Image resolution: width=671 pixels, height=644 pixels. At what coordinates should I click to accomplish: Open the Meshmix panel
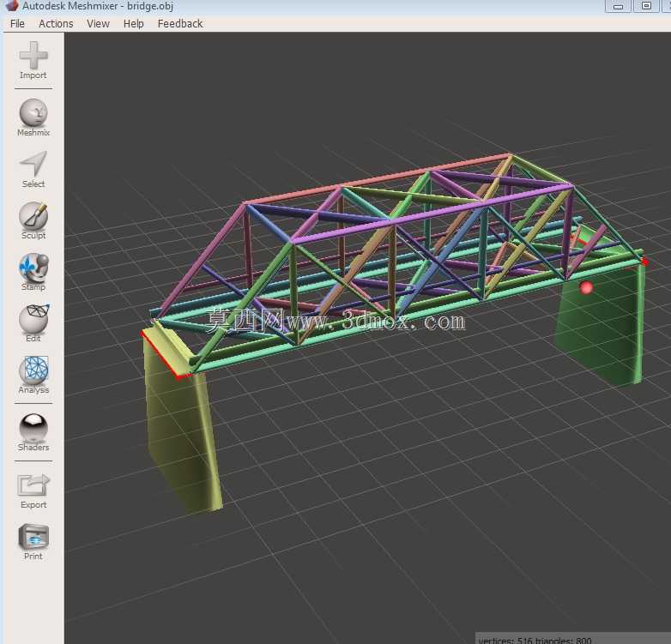(33, 117)
